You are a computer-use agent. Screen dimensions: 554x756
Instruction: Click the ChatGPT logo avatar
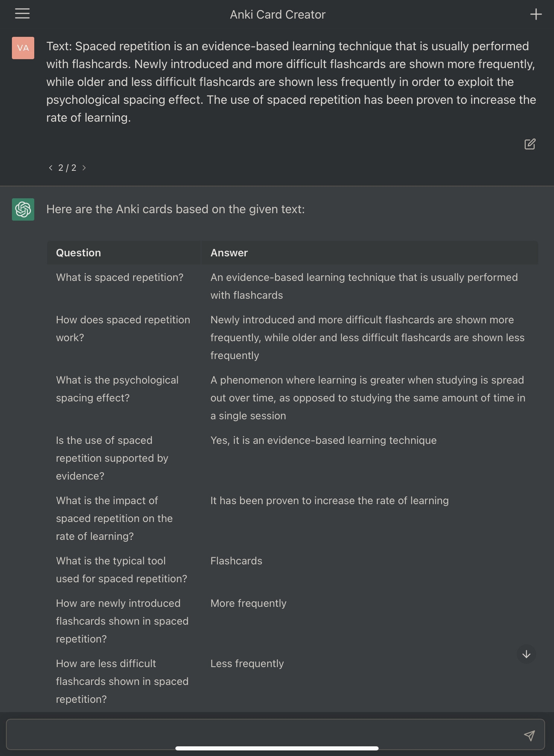click(x=23, y=209)
